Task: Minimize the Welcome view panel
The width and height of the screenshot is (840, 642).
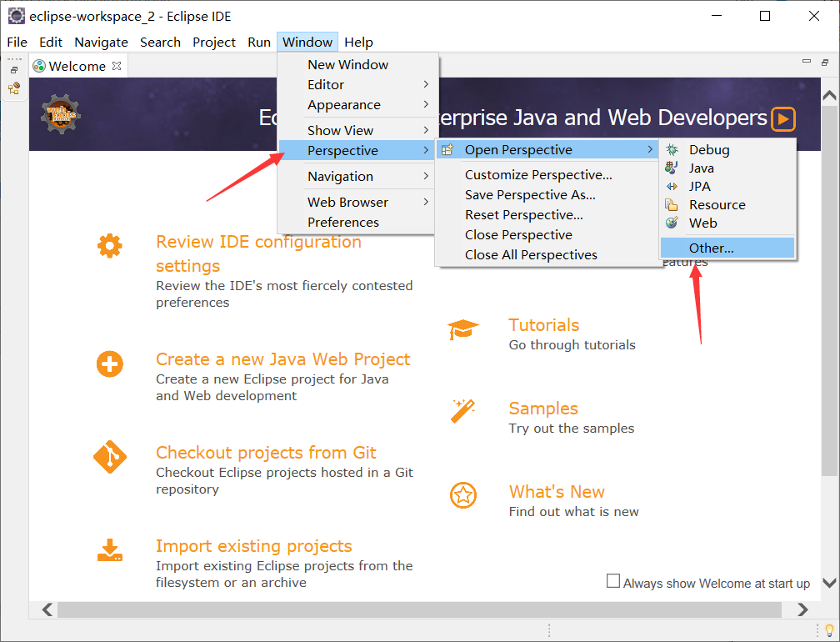Action: click(x=807, y=63)
